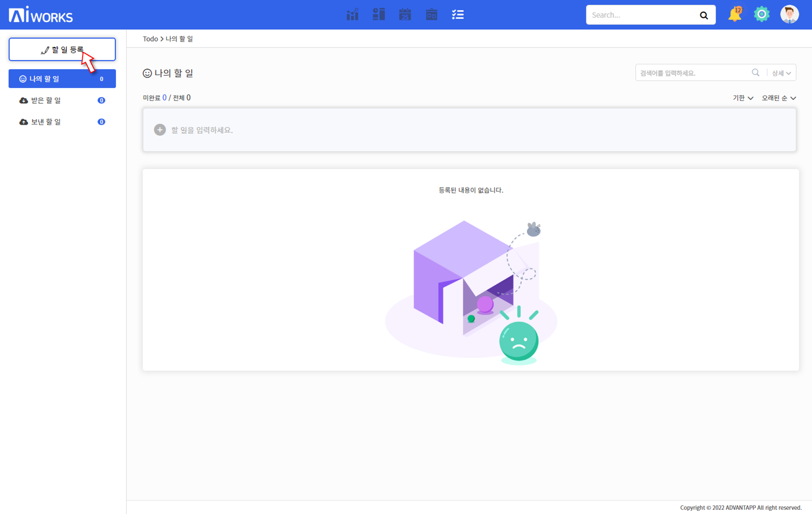Click the user profile avatar
Screen dimensions: 812x514
(789, 15)
